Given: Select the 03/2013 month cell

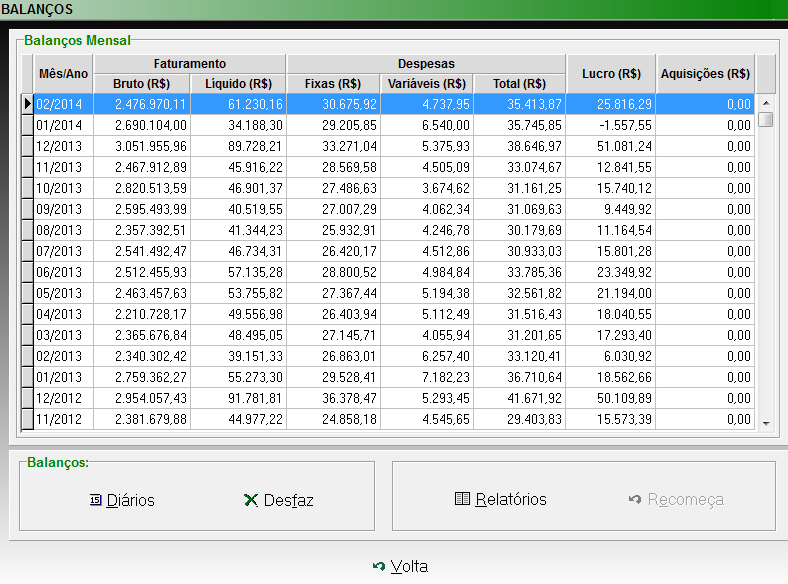Looking at the screenshot, I should pyautogui.click(x=63, y=335).
